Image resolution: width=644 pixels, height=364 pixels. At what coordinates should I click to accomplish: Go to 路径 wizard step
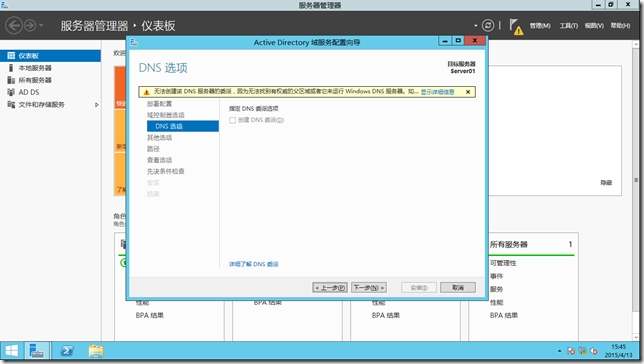click(x=153, y=149)
